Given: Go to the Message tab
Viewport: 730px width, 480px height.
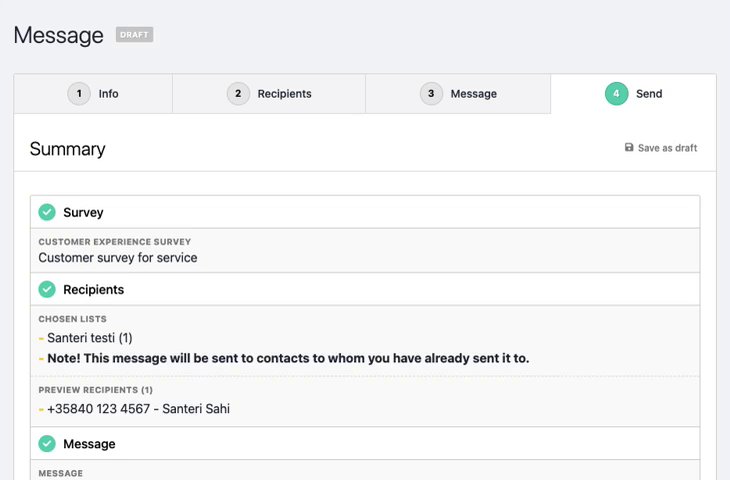Looking at the screenshot, I should (x=473, y=94).
